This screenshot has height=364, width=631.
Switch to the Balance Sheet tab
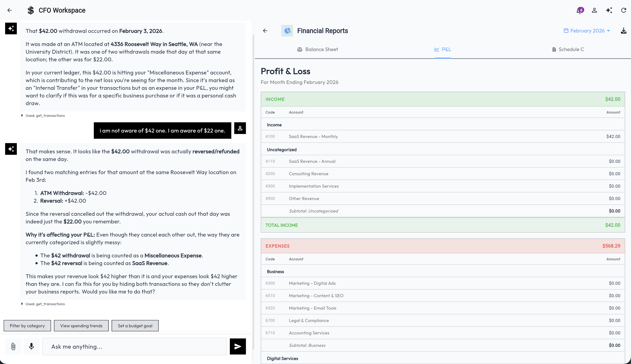pos(317,49)
